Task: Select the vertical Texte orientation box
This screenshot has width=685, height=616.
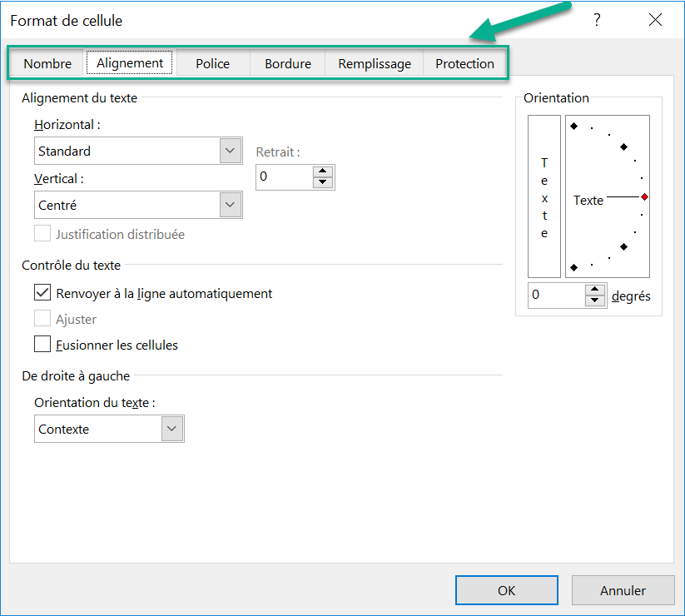Action: [x=544, y=196]
